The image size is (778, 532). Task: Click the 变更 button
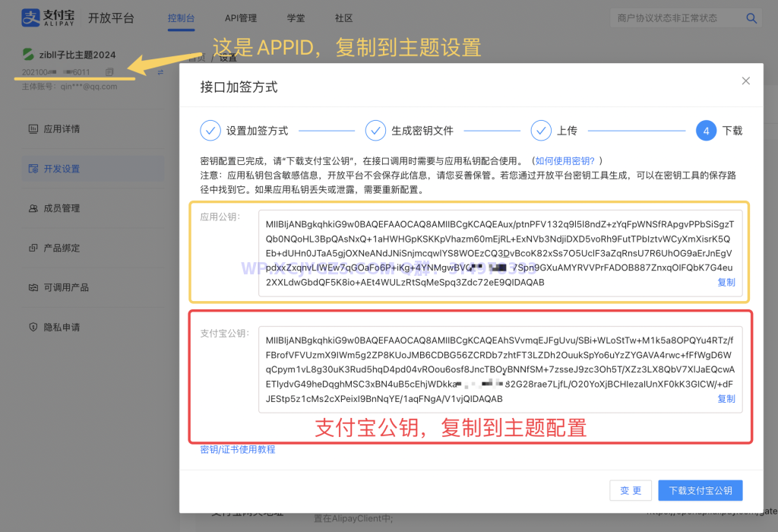[x=631, y=490]
